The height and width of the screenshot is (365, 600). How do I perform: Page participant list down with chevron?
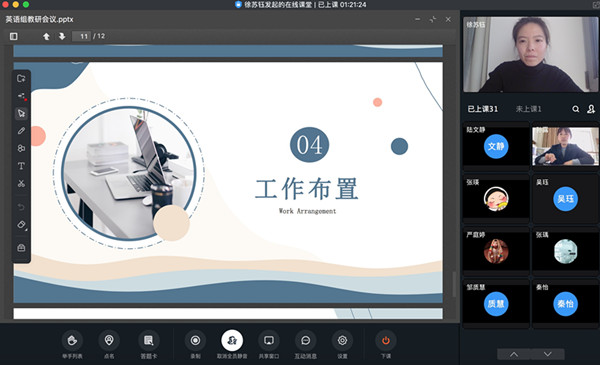pyautogui.click(x=548, y=354)
